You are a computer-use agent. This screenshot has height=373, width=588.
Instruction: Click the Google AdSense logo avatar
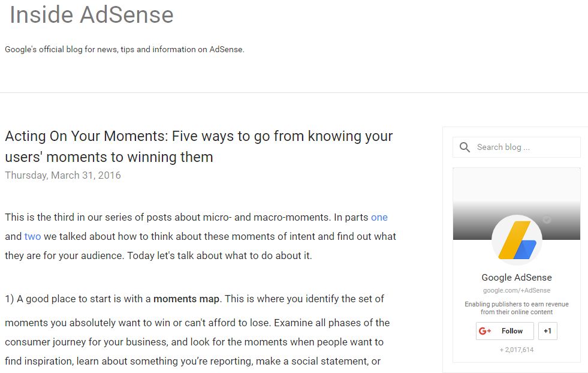point(517,240)
